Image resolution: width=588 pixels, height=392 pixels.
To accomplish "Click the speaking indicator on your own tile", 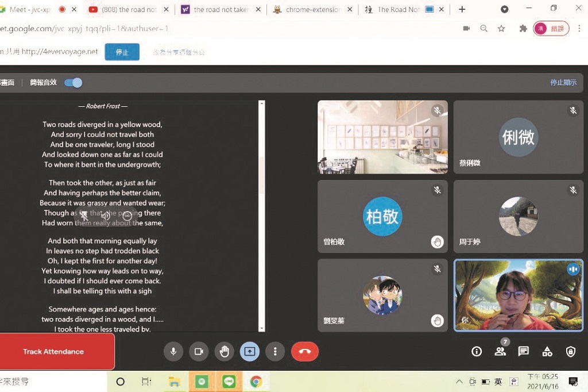I will pos(573,269).
